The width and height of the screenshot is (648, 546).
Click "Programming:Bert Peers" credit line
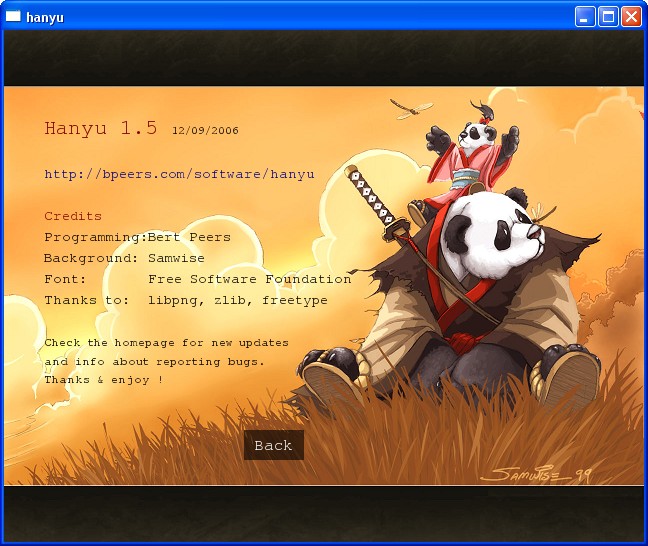tap(137, 237)
